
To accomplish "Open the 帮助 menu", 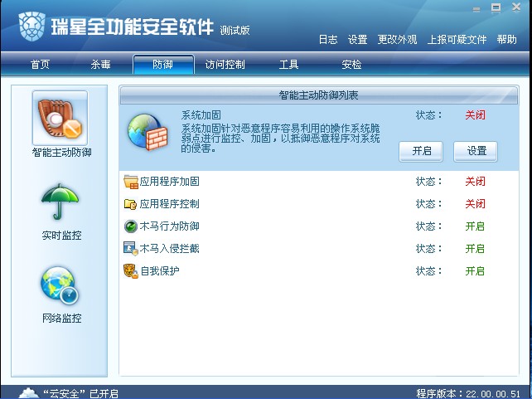I will point(507,39).
